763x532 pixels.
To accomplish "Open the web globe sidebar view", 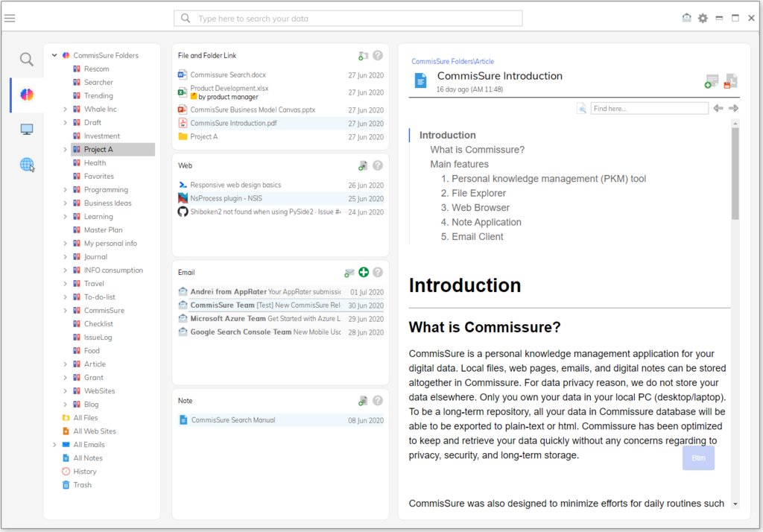I will [28, 165].
